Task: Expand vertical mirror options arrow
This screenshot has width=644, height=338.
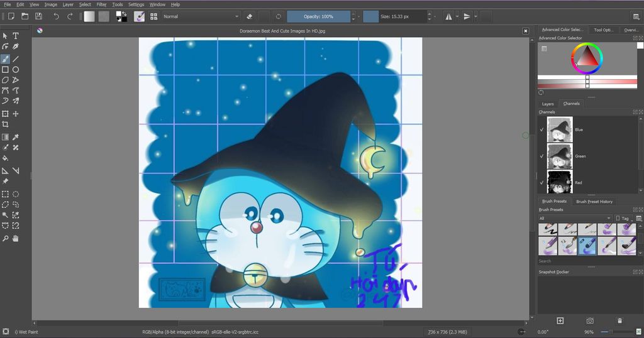Action: click(475, 16)
